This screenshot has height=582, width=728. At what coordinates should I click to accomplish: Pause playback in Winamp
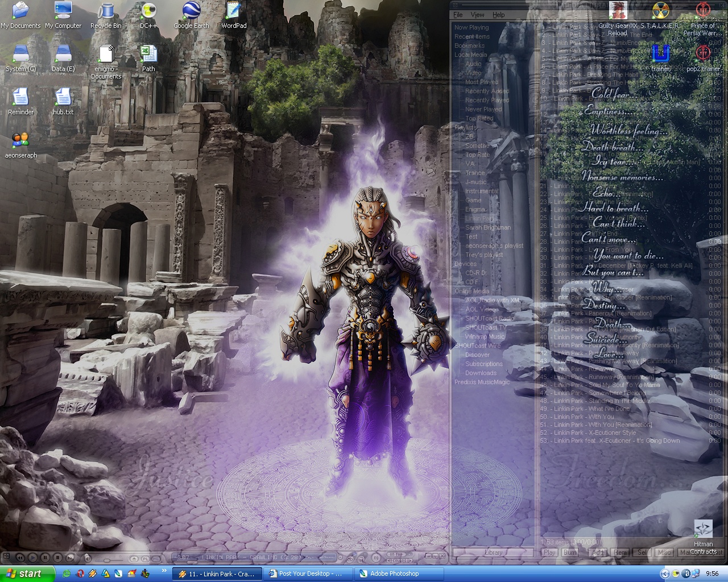[45, 558]
